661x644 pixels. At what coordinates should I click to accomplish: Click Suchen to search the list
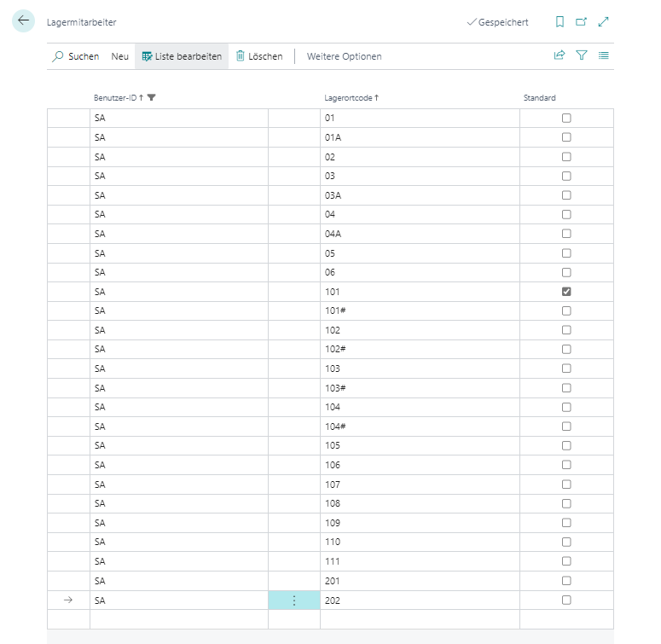click(76, 56)
